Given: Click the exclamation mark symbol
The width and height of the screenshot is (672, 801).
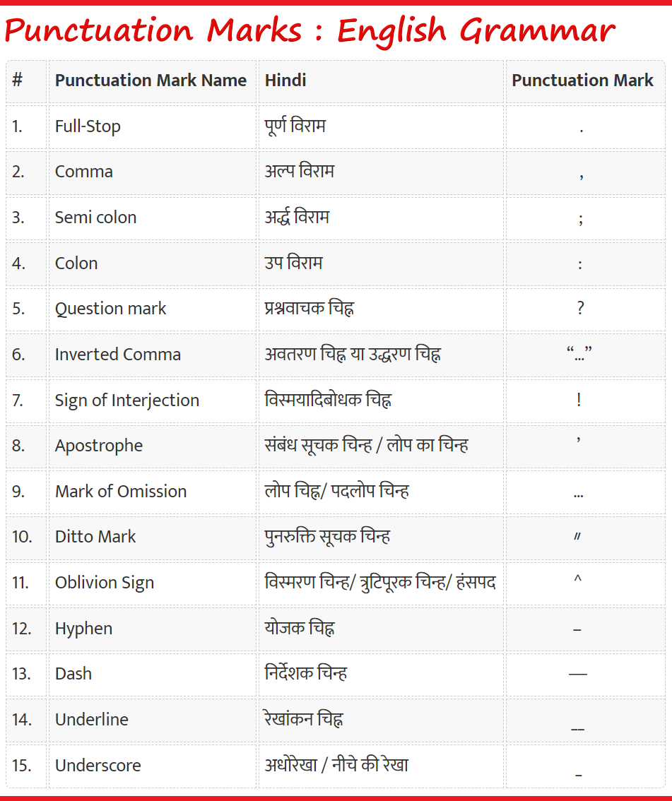Looking at the screenshot, I should [x=579, y=400].
